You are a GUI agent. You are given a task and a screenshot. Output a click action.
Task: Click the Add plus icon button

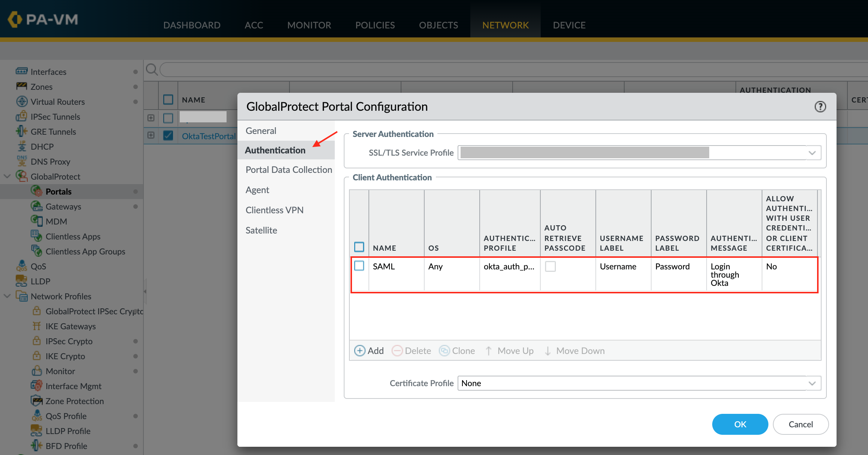[360, 351]
